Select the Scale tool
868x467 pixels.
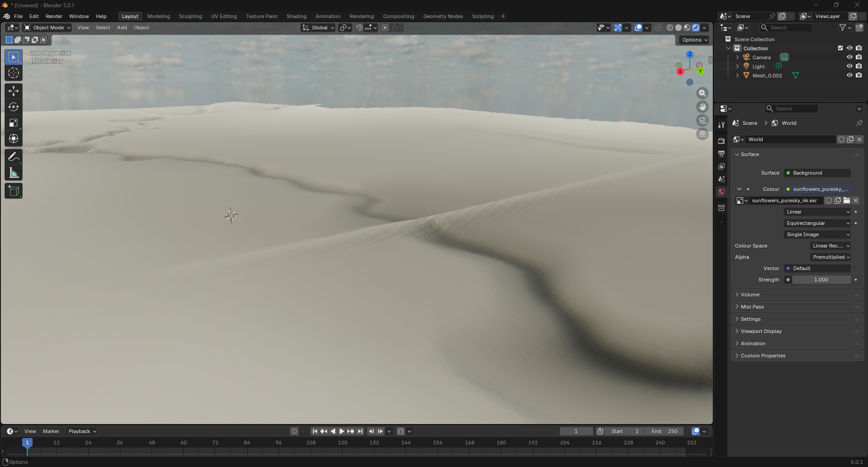tap(14, 123)
